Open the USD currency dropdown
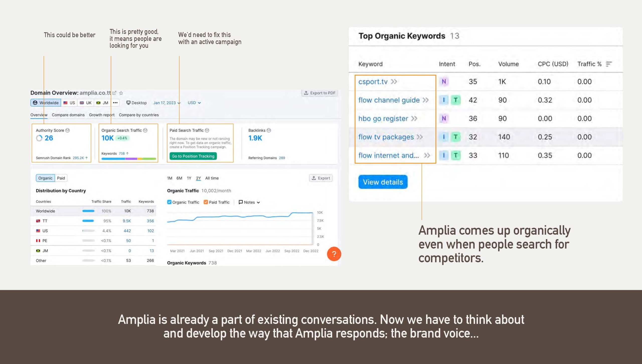Screen dimensions: 642x364 click(x=194, y=103)
